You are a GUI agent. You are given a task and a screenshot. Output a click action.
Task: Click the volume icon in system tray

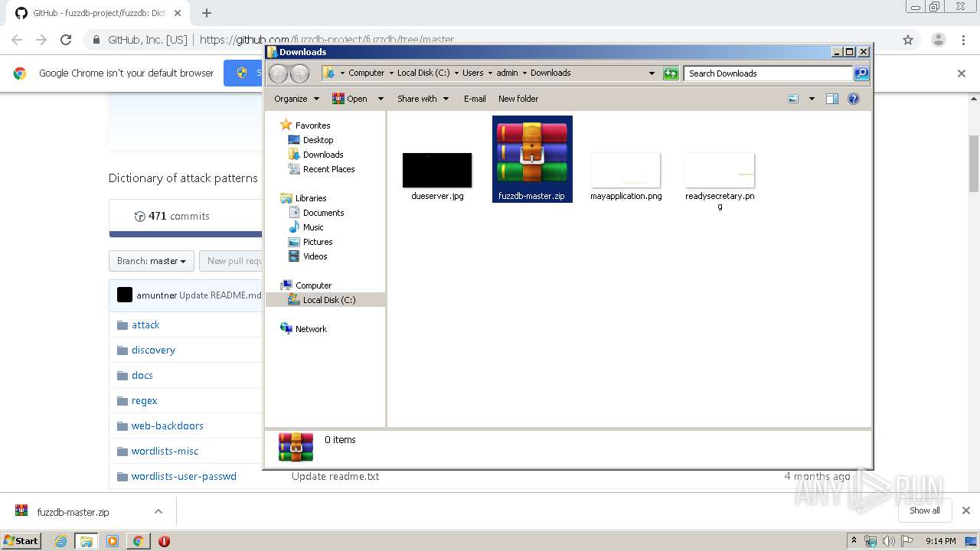888,541
